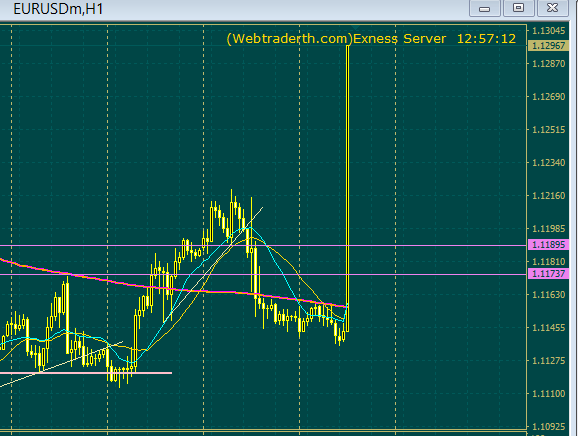Minimize the EURUSDm,H1 chart window

pyautogui.click(x=484, y=8)
